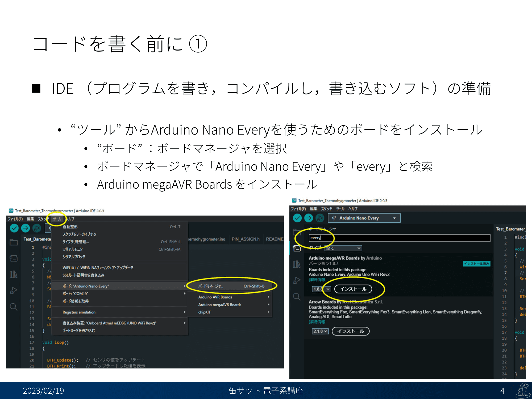Open Debug icon in left IDE sidebar
Image resolution: width=532 pixels, height=399 pixels.
click(14, 290)
